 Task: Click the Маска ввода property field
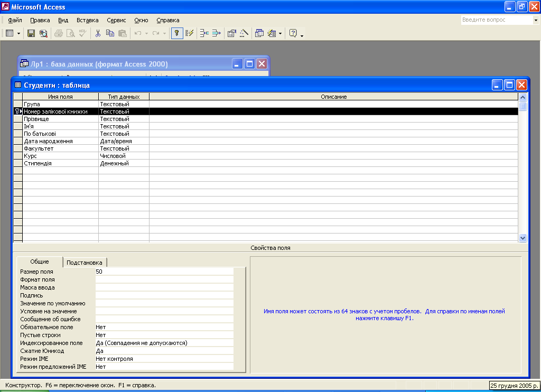pos(164,287)
